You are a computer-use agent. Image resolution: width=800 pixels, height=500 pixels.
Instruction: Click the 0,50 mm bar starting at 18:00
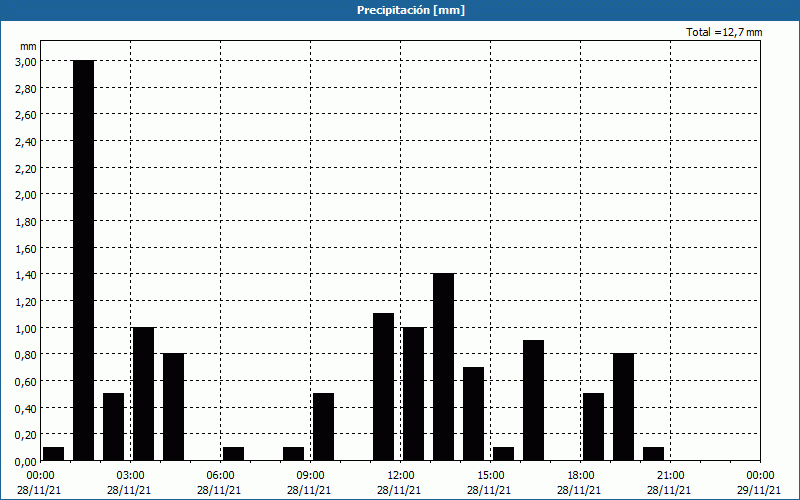[593, 427]
